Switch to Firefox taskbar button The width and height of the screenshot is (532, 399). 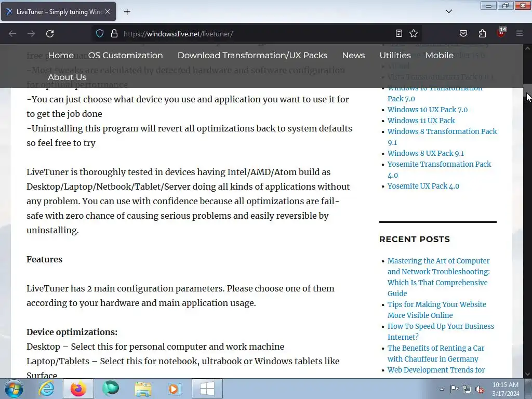point(78,389)
